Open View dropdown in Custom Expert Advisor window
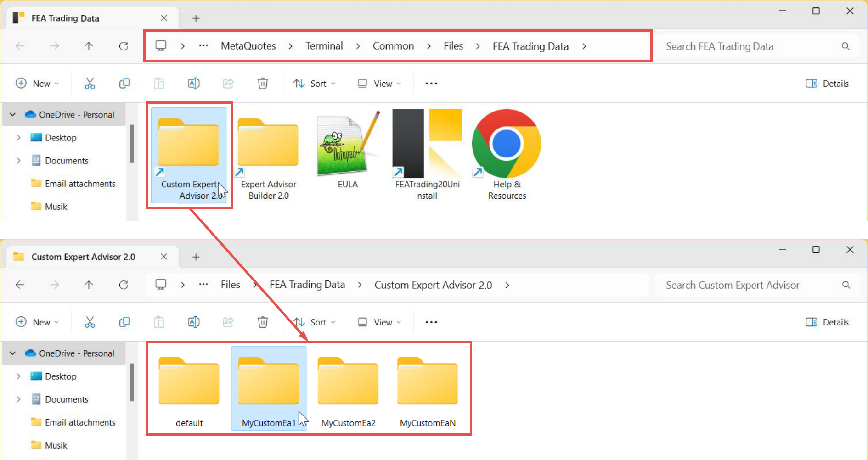Image resolution: width=868 pixels, height=460 pixels. click(x=380, y=322)
